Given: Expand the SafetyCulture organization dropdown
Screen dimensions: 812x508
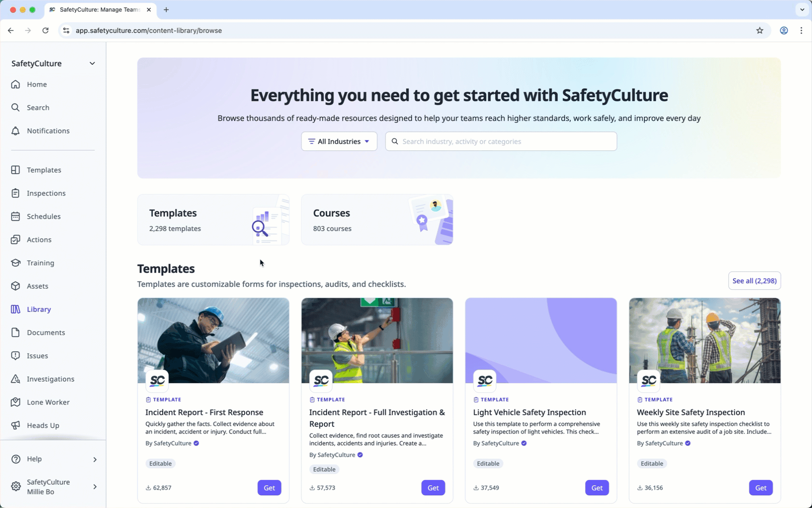Looking at the screenshot, I should click(92, 63).
